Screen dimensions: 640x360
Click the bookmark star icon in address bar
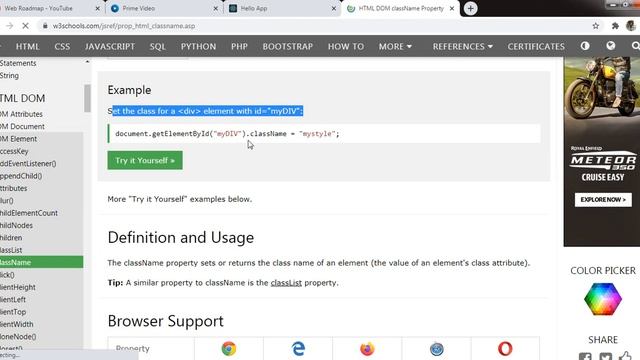[596, 26]
